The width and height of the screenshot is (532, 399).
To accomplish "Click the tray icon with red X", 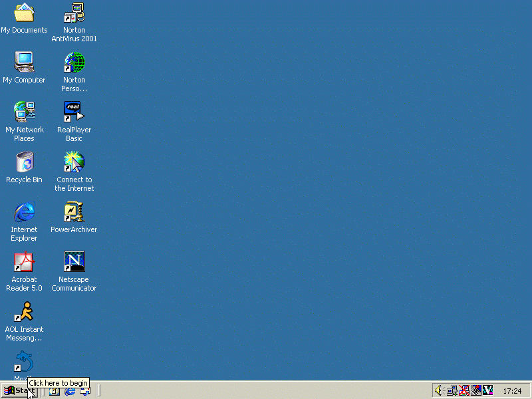I will (464, 390).
